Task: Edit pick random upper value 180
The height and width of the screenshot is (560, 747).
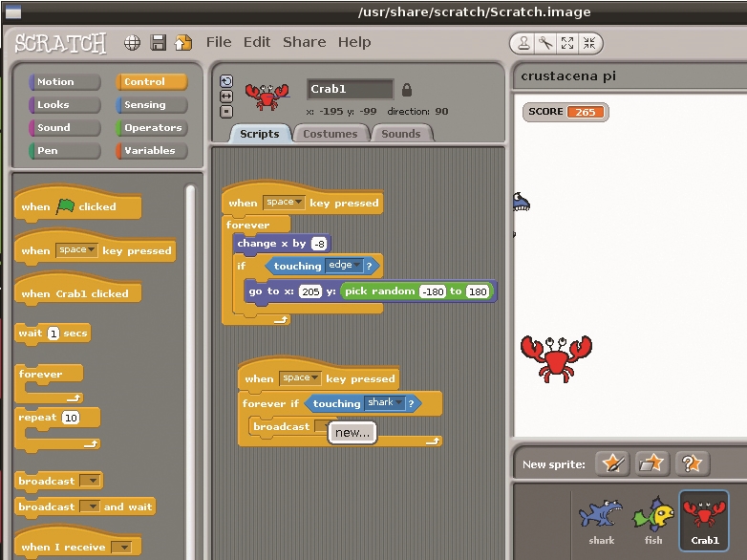Action: click(478, 291)
